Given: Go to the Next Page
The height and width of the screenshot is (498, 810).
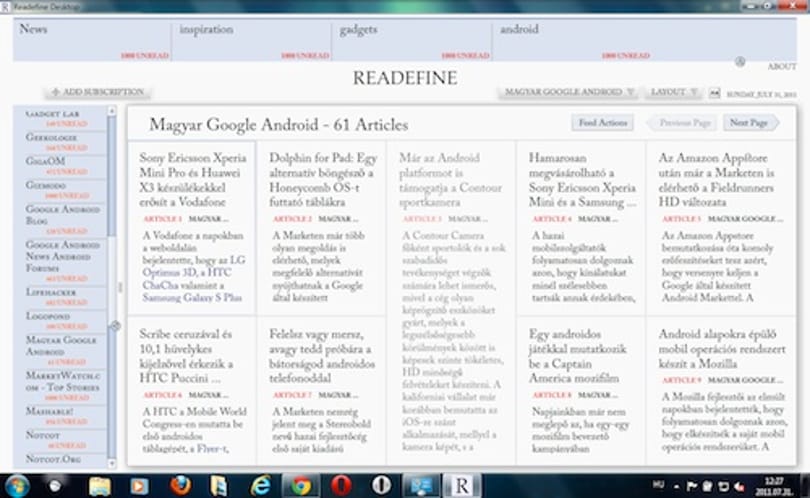Looking at the screenshot, I should tap(751, 123).
